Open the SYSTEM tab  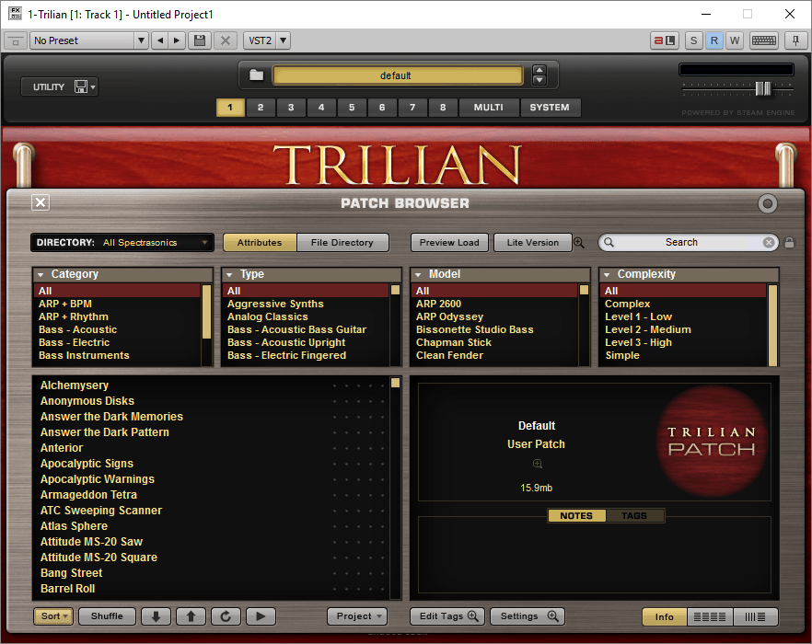tap(550, 107)
